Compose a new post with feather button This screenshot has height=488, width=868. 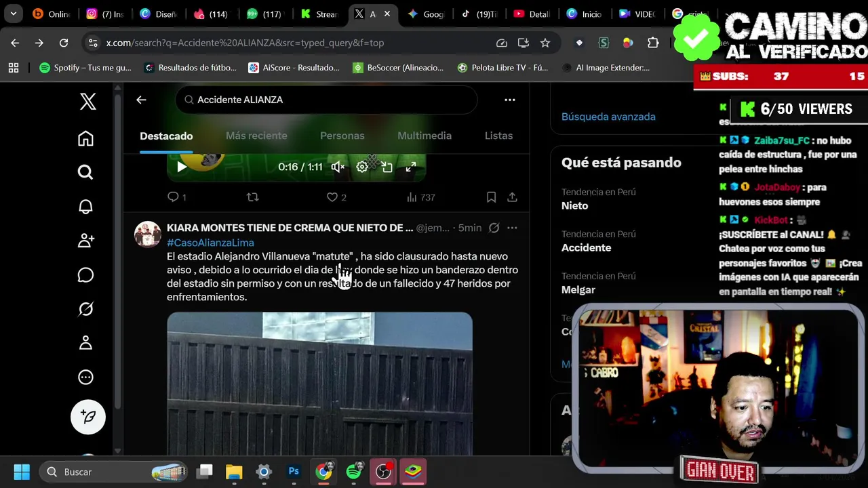[88, 416]
